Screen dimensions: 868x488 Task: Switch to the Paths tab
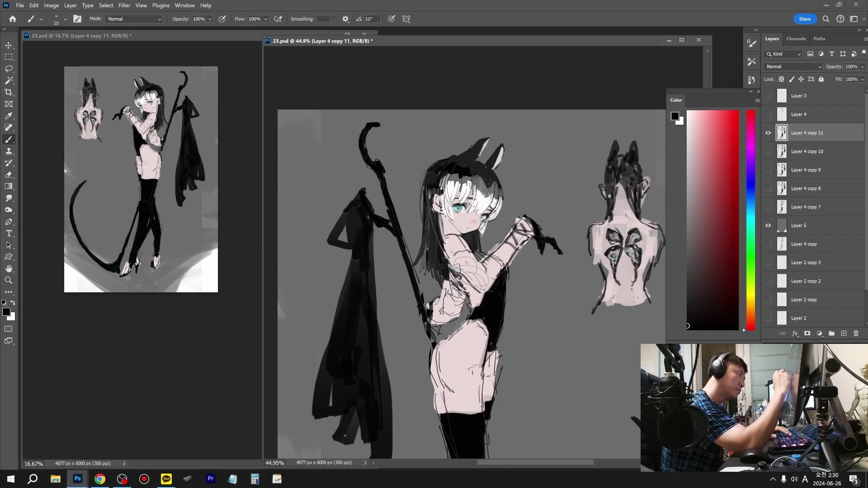click(819, 38)
